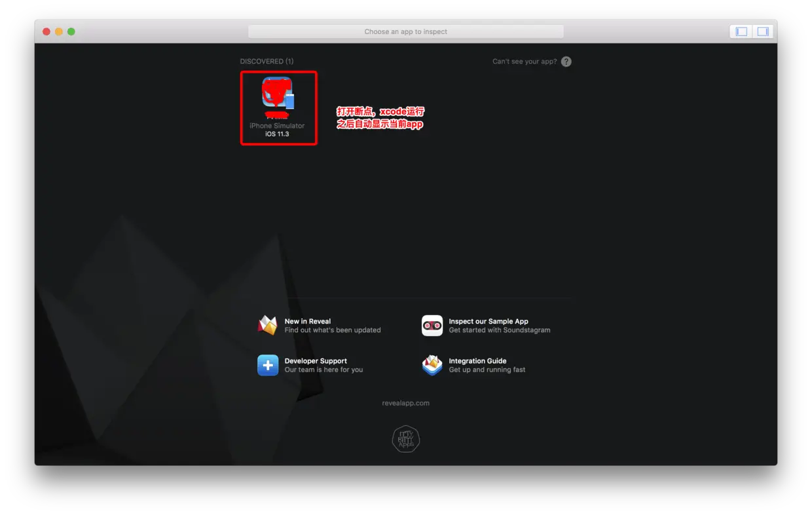Click "Find out what's been updated" text

[333, 330]
